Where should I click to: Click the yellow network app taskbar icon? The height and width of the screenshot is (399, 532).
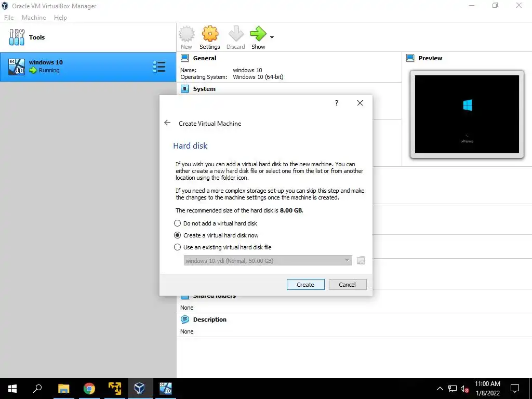pos(115,389)
